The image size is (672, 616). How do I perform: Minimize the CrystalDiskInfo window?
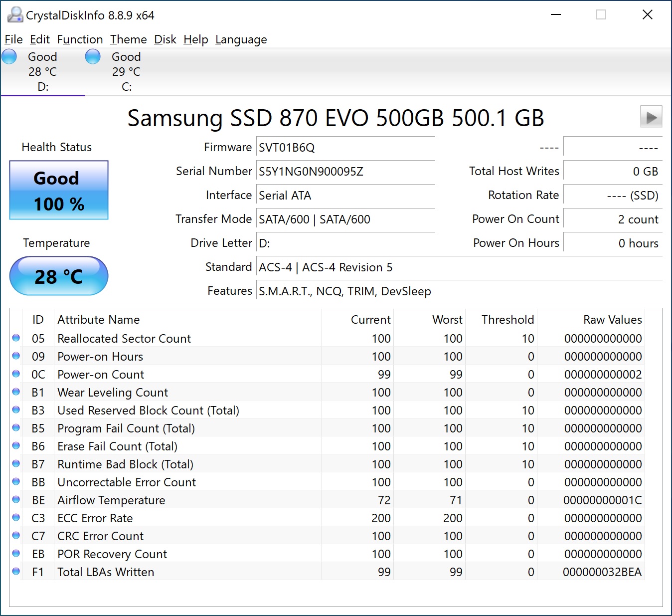(x=556, y=14)
